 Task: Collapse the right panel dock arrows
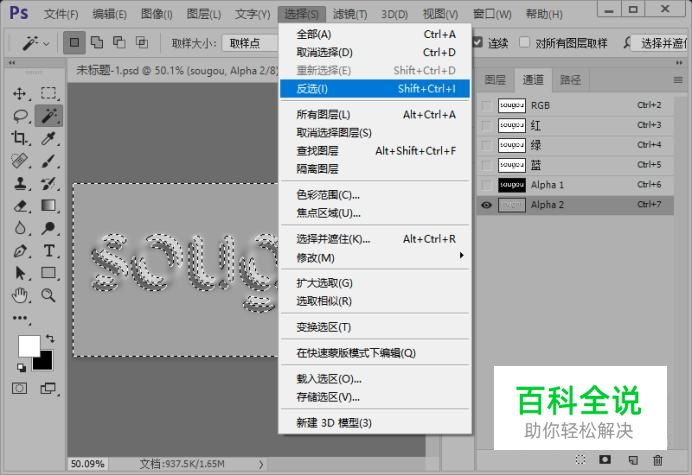[x=679, y=63]
